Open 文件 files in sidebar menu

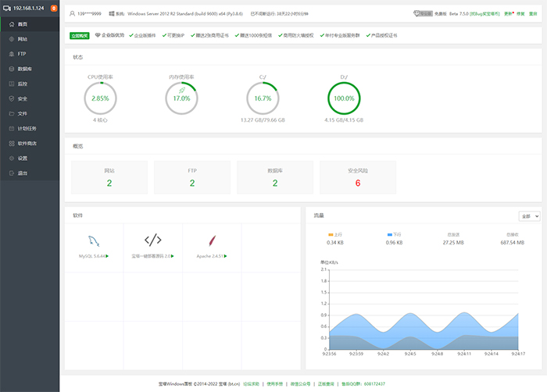click(x=23, y=113)
